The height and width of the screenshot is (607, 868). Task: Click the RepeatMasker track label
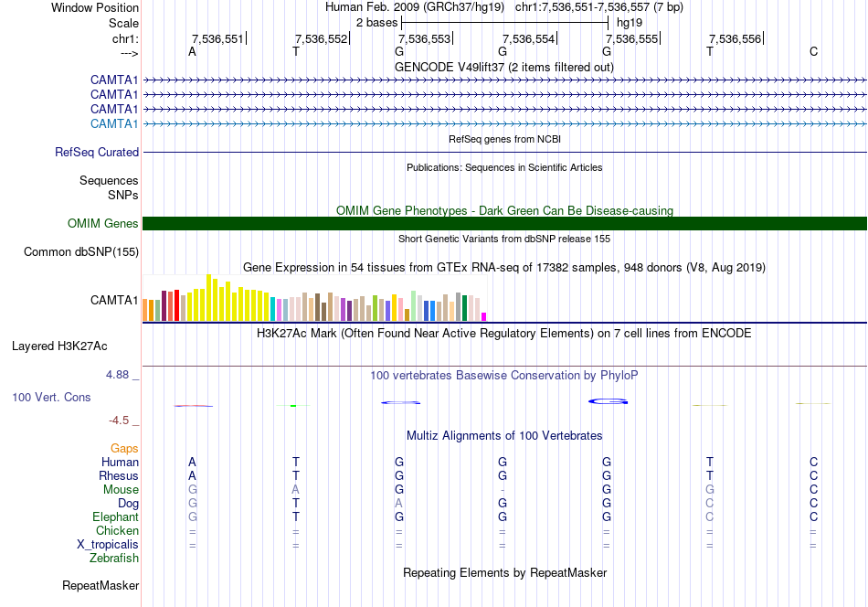101,585
